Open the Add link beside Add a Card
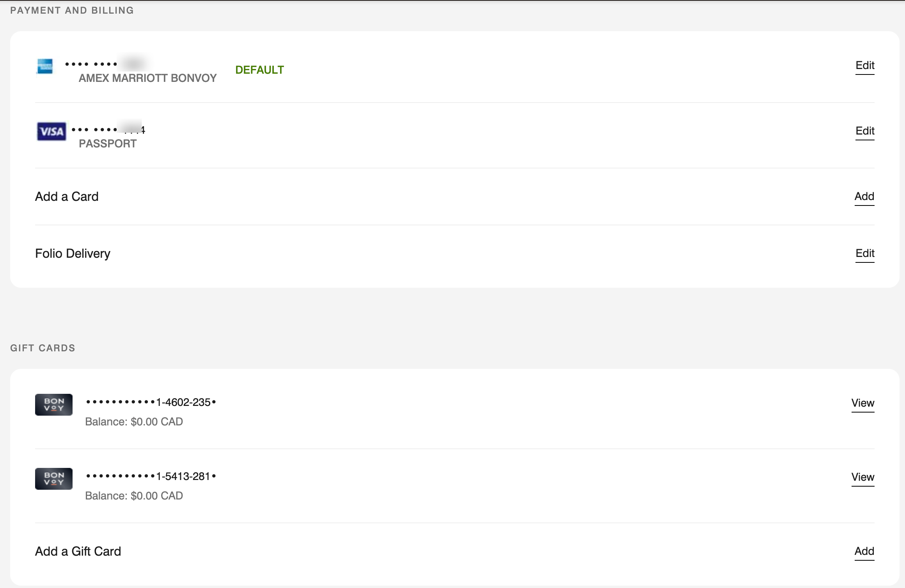905x588 pixels. coord(864,197)
